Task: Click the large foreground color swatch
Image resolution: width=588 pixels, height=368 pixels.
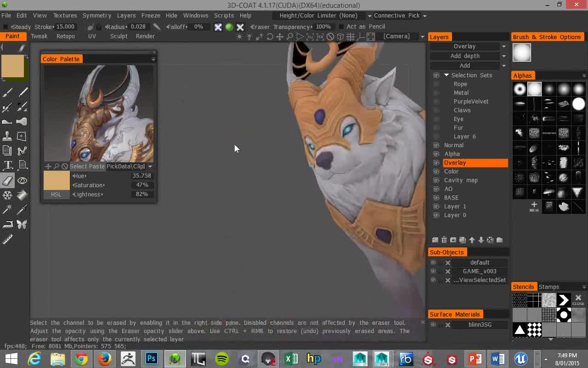Action: pyautogui.click(x=12, y=66)
